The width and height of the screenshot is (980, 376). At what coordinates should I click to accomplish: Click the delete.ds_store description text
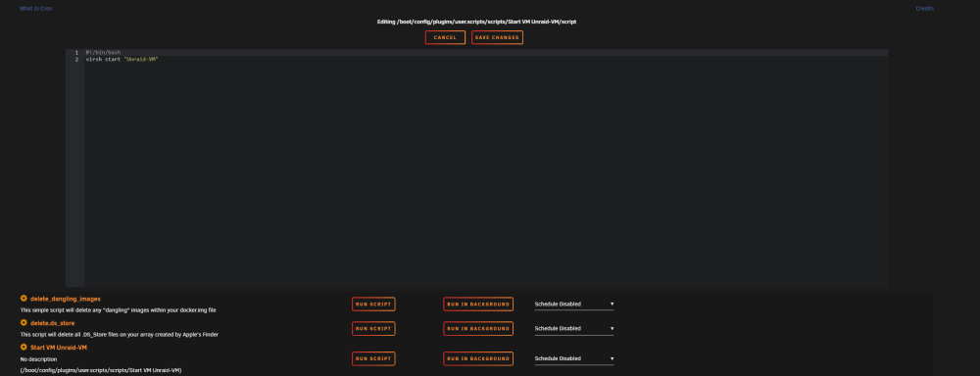tap(120, 335)
